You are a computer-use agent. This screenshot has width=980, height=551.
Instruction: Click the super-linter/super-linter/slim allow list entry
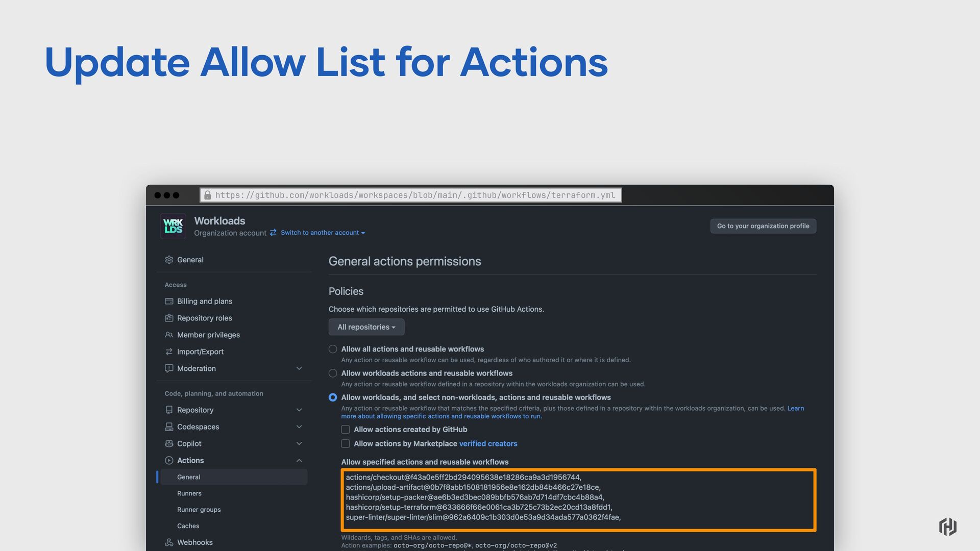pos(483,517)
